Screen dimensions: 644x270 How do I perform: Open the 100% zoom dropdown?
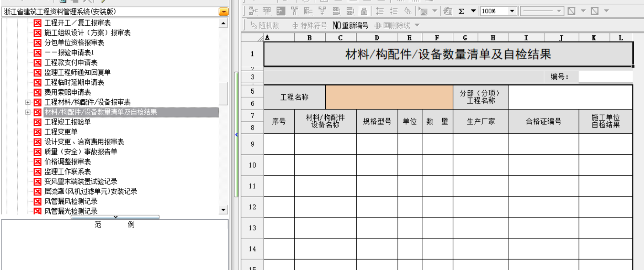(512, 11)
